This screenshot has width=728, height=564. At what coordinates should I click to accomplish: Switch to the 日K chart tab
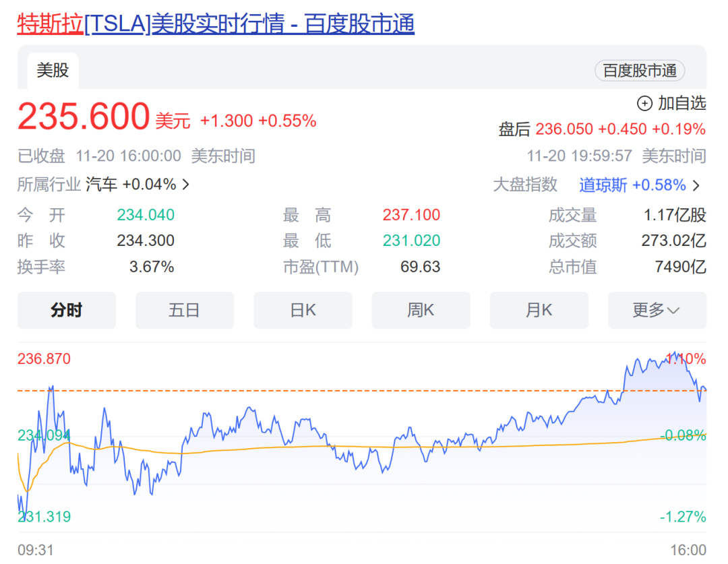tap(303, 310)
